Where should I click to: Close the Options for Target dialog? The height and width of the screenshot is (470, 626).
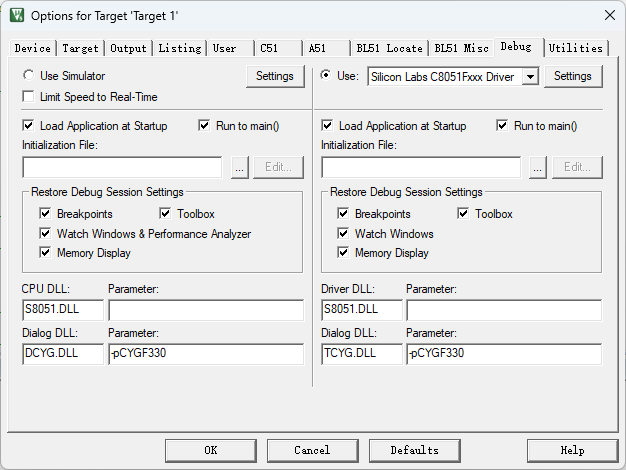610,15
